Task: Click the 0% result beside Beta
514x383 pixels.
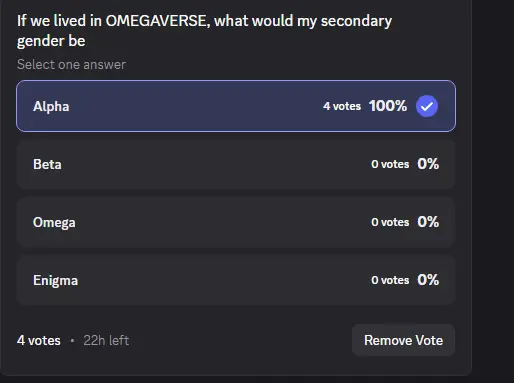Action: [428, 164]
